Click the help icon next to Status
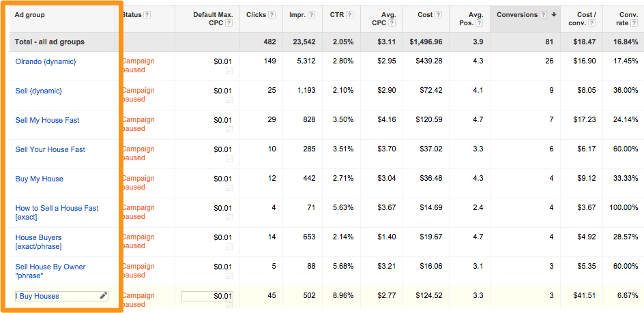644x313 pixels. coord(148,14)
